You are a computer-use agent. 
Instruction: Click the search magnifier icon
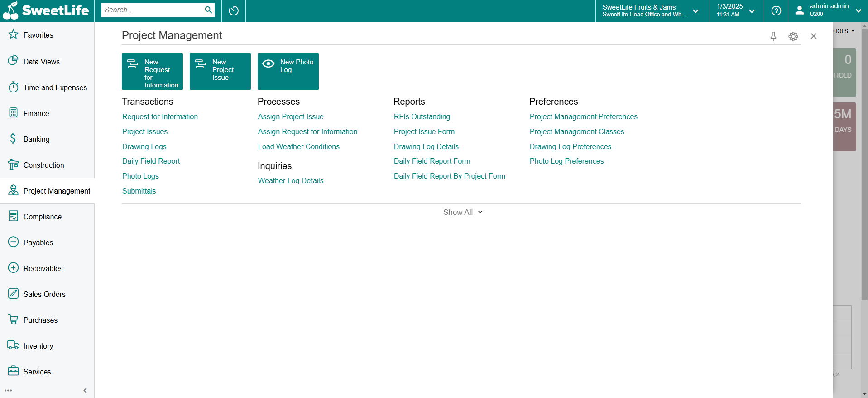coord(208,10)
